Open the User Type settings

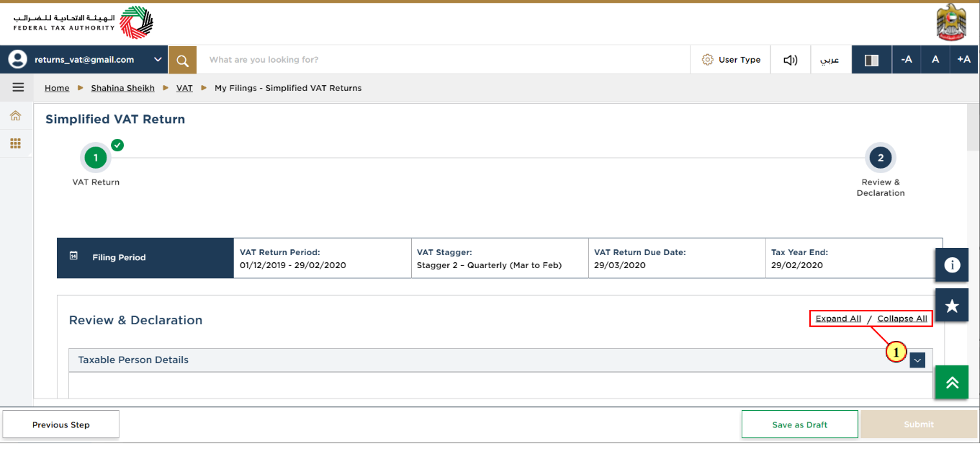pos(730,60)
